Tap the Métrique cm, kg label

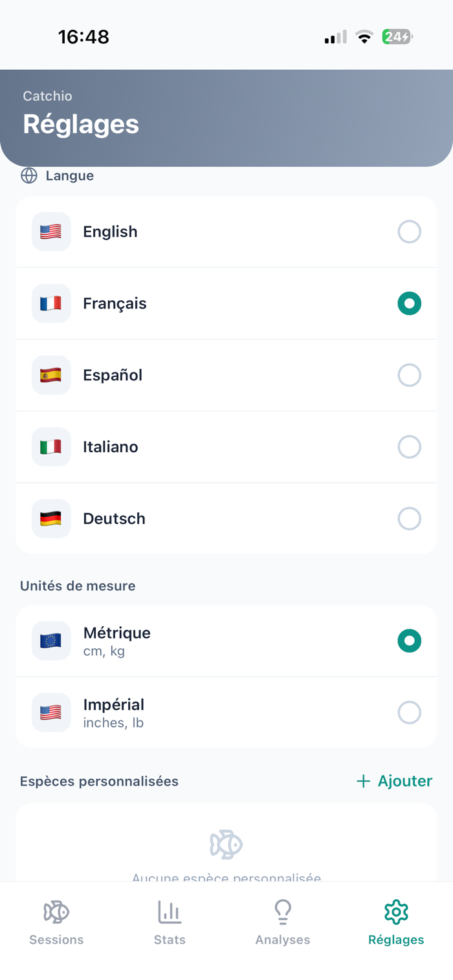(x=116, y=641)
